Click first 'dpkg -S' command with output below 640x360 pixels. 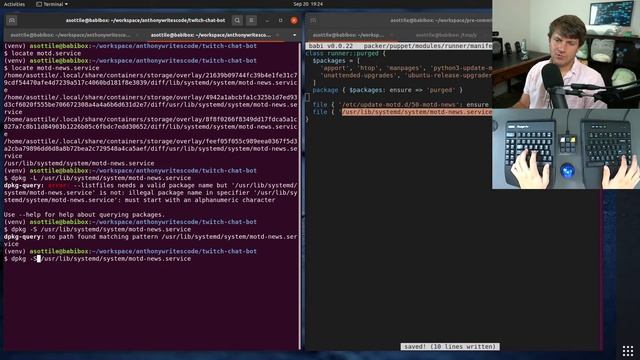point(97,229)
